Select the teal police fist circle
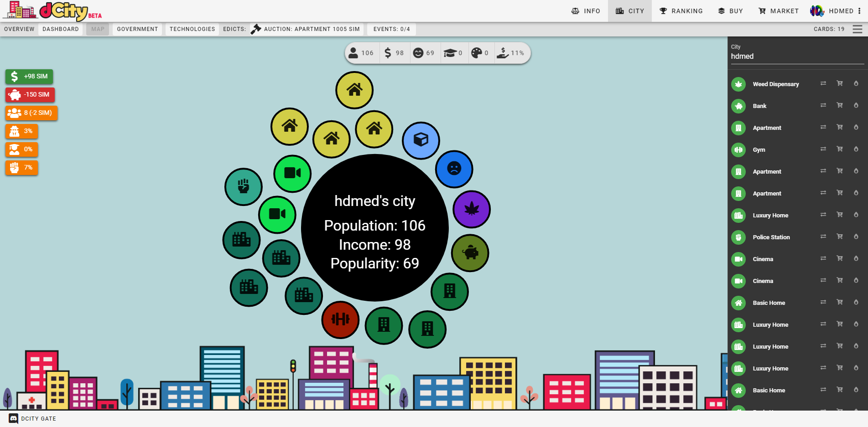 click(x=244, y=187)
